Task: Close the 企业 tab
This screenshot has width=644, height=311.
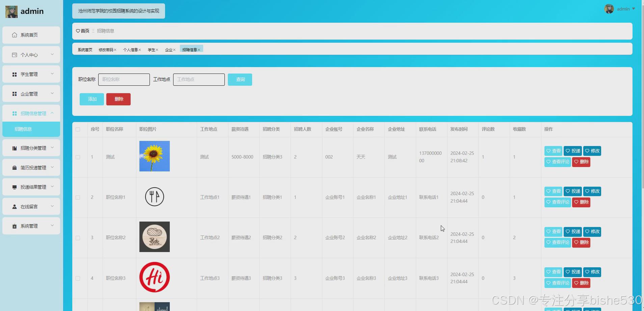Action: pyautogui.click(x=174, y=50)
